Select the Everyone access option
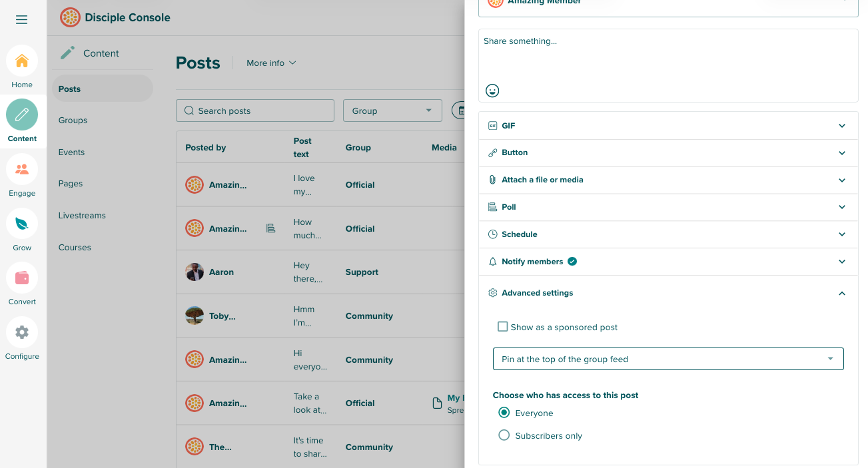Screen dimensions: 868x468 point(504,413)
